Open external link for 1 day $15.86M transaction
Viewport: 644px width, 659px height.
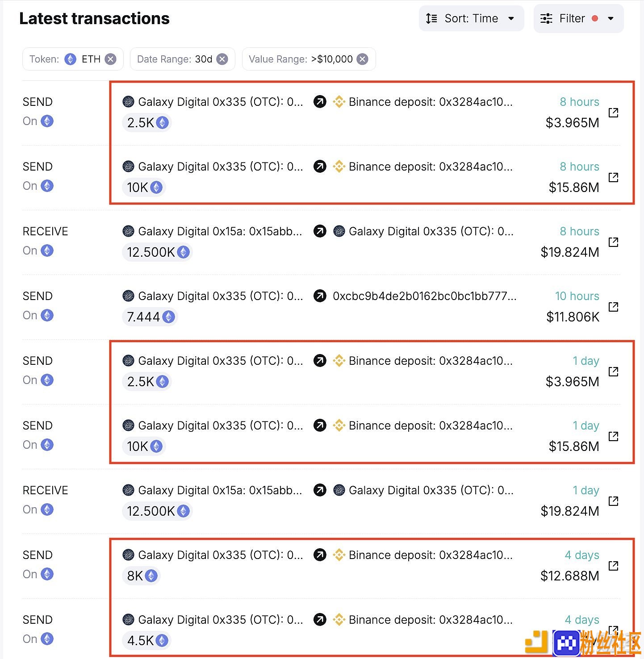614,436
